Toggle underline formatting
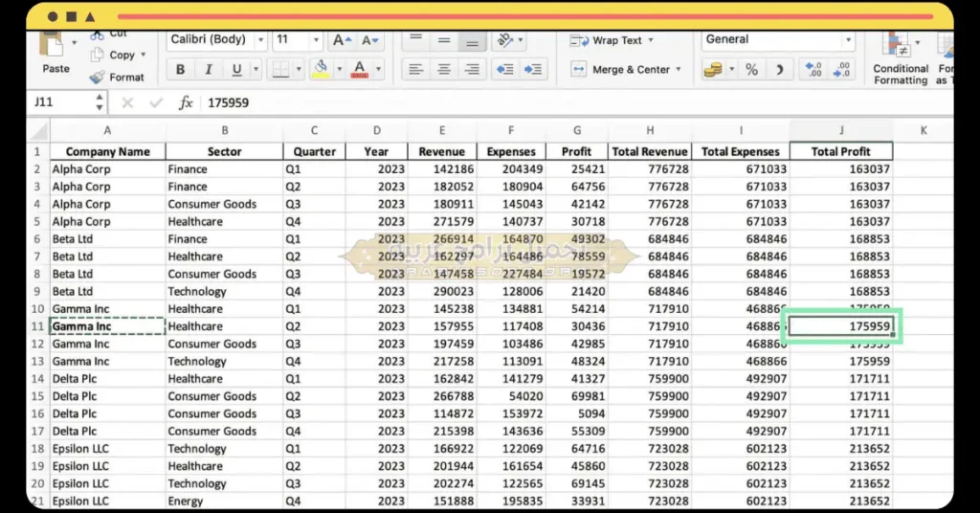The height and width of the screenshot is (513, 980). (x=236, y=69)
